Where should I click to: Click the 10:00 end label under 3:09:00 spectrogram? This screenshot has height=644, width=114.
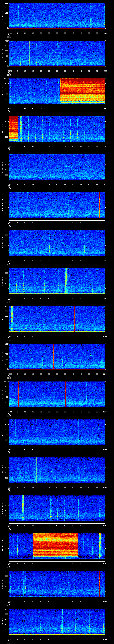[105, 336]
